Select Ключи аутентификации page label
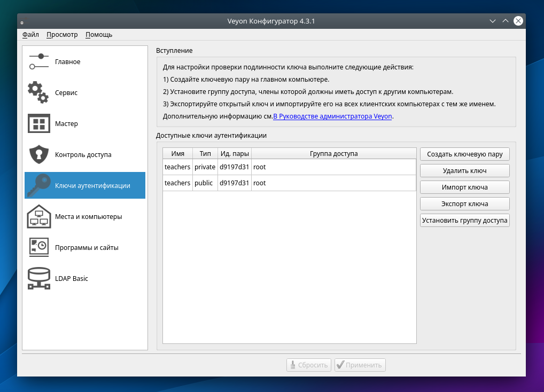544x392 pixels. click(92, 186)
